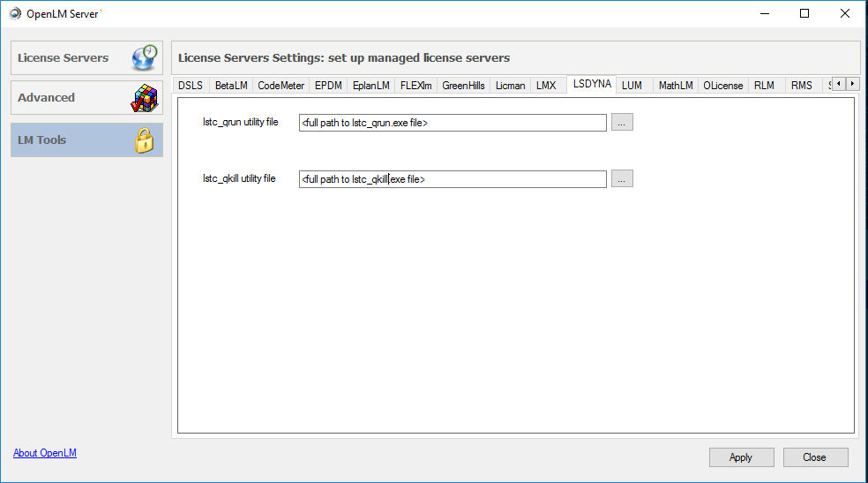868x483 pixels.
Task: Click the lstc_qkill path input field
Action: (453, 179)
